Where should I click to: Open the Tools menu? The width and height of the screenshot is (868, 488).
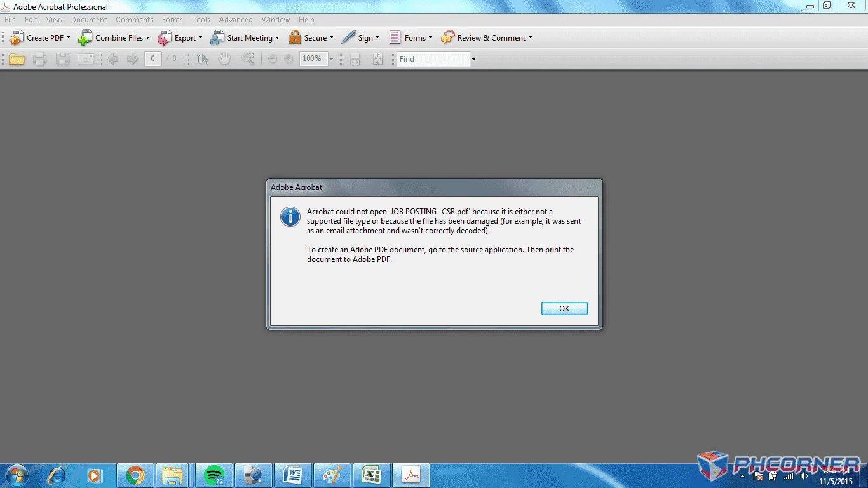pos(201,20)
